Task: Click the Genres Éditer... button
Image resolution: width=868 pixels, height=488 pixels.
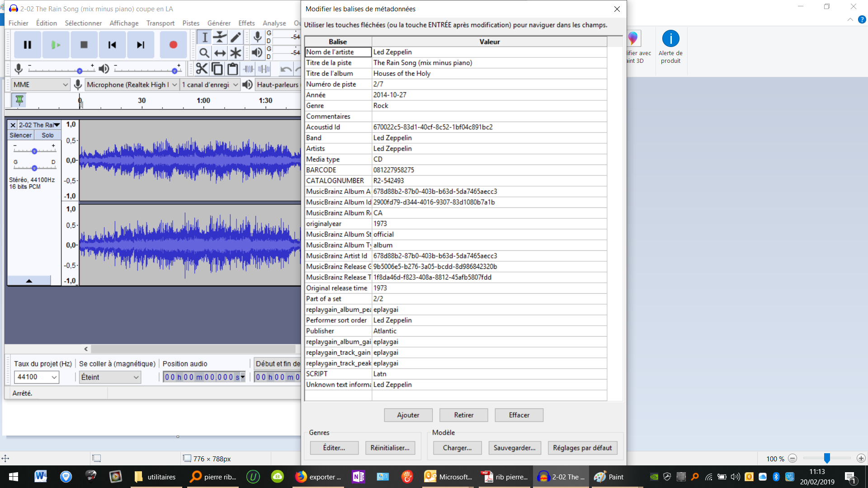Action: (x=334, y=448)
